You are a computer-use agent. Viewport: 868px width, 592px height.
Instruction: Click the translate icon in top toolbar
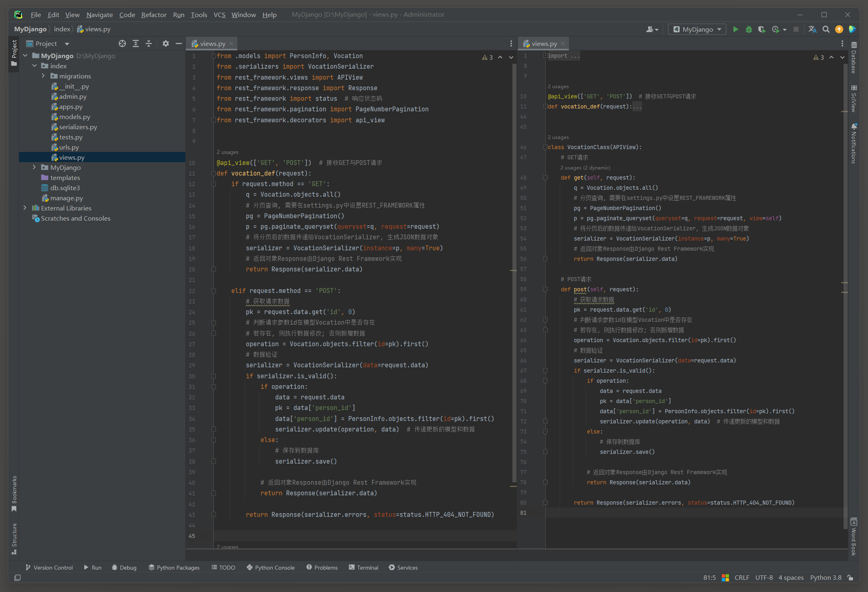812,29
